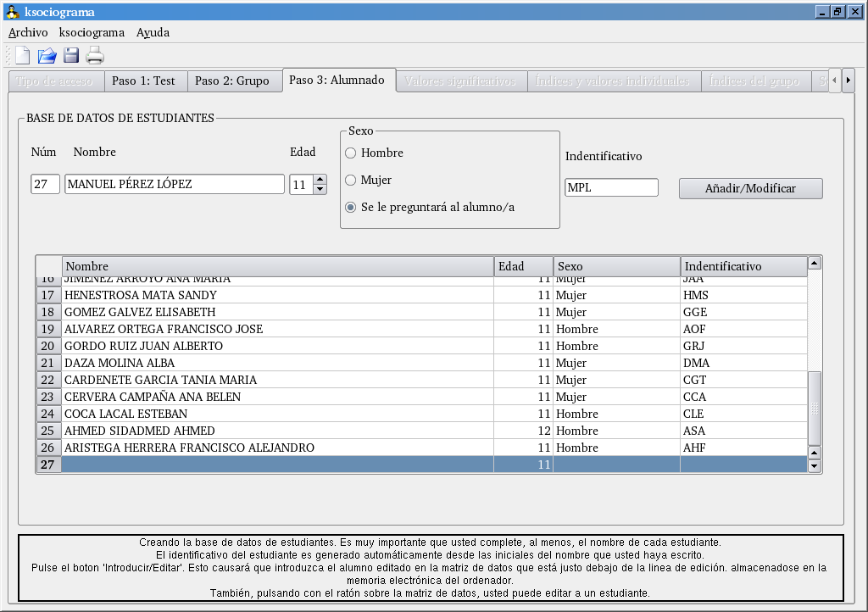Image resolution: width=868 pixels, height=612 pixels.
Task: Click the CGT identifier cell
Action: coord(743,380)
